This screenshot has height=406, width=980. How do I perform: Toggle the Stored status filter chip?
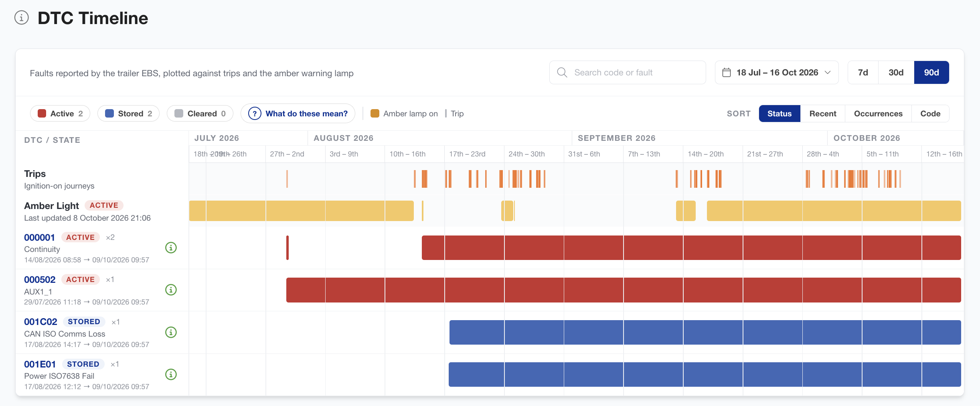point(128,114)
